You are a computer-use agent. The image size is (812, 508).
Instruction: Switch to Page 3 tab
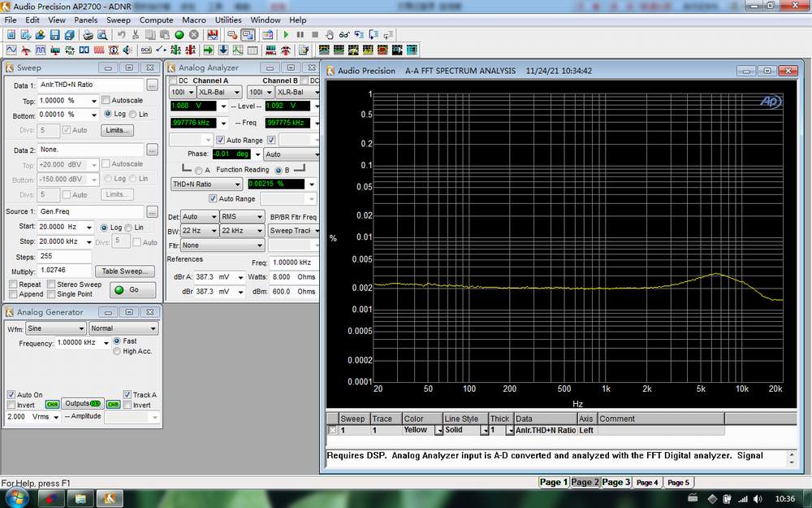[x=615, y=482]
